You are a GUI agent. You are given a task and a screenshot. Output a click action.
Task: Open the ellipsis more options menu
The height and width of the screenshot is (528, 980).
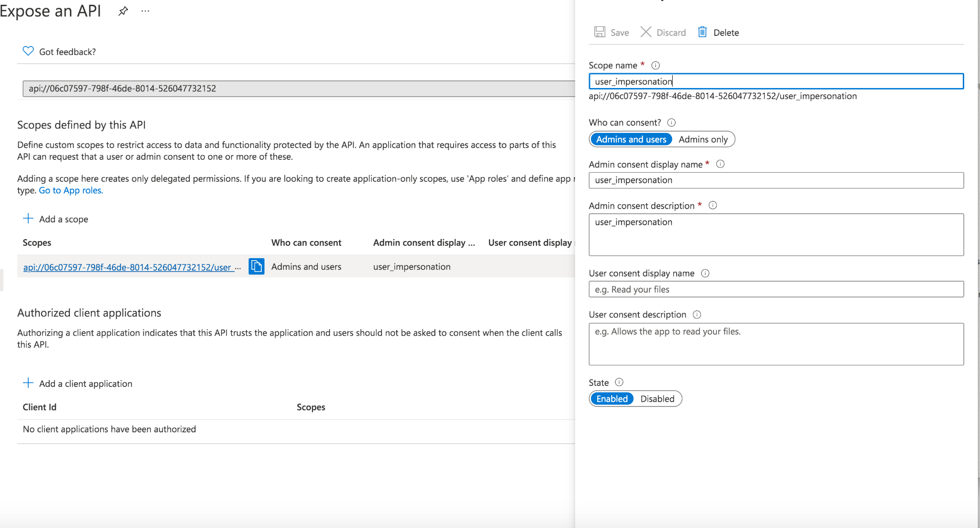pyautogui.click(x=145, y=11)
